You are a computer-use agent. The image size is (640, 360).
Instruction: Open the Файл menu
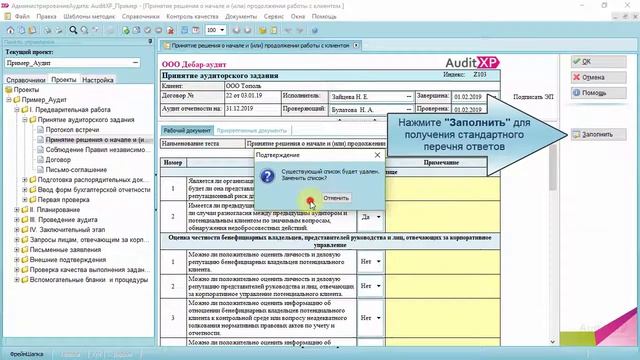coord(22,17)
